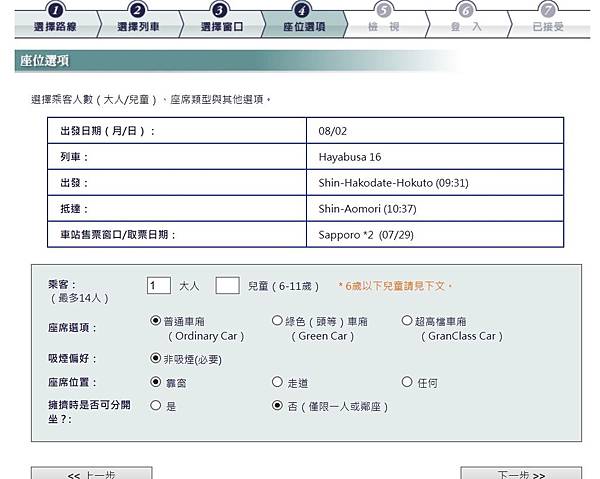
Task: Select 否 (僅限一人或鄰座) radio button
Action: (277, 405)
